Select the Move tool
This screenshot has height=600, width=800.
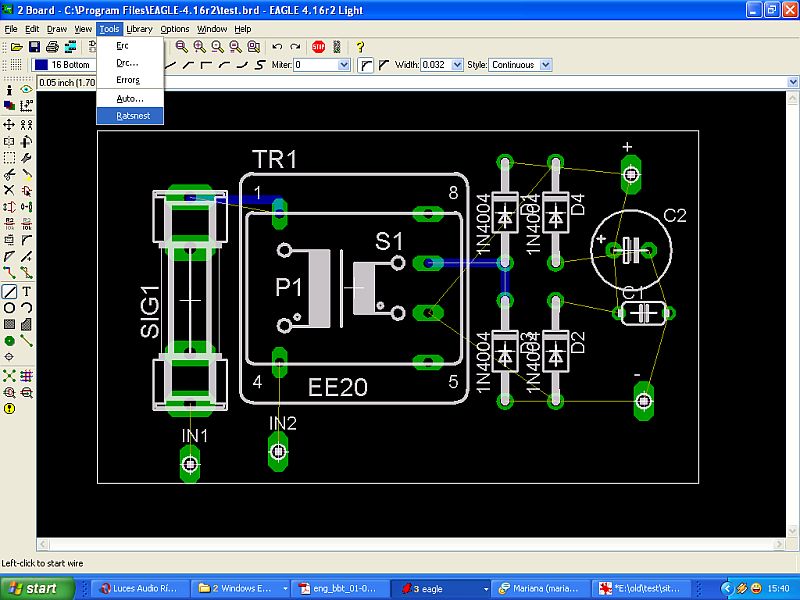tap(9, 124)
